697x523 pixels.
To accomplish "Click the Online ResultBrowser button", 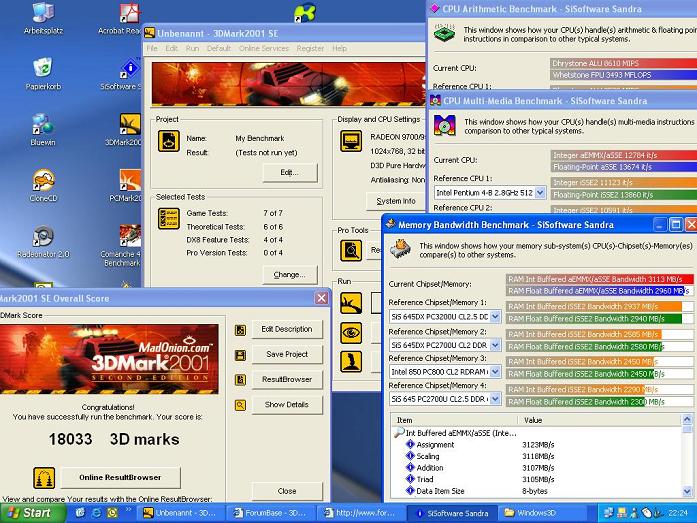I will (x=120, y=478).
